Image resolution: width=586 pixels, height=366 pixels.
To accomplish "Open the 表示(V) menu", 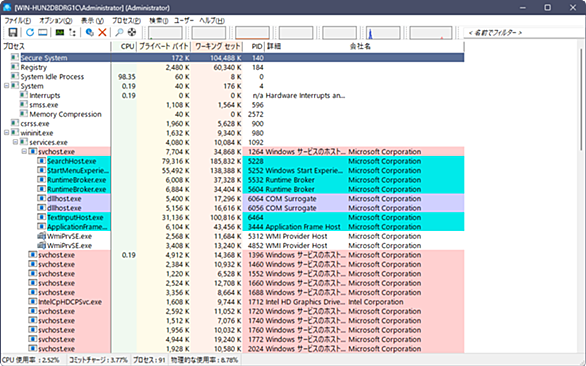I will pyautogui.click(x=92, y=21).
